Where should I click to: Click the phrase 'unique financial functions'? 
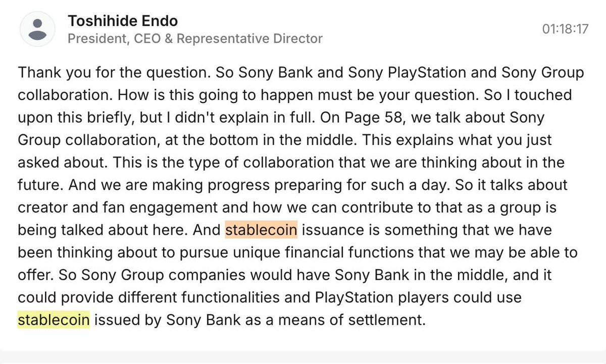[354, 252]
